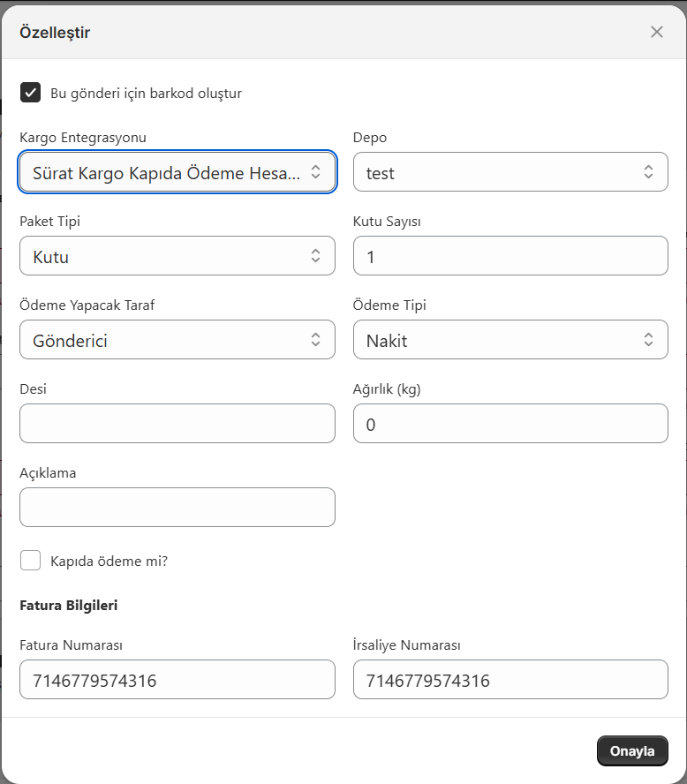Click the 'Özelleştir' dialog title
The image size is (687, 784).
pyautogui.click(x=55, y=33)
